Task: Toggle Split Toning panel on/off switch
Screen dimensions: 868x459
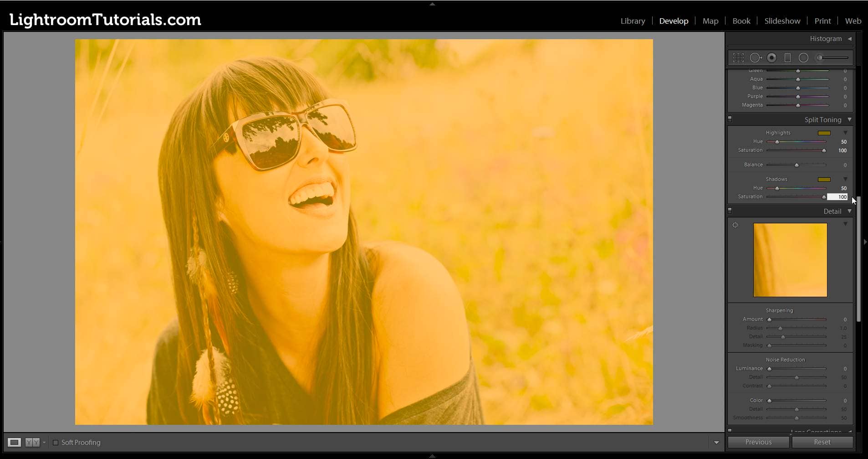Action: click(x=730, y=119)
